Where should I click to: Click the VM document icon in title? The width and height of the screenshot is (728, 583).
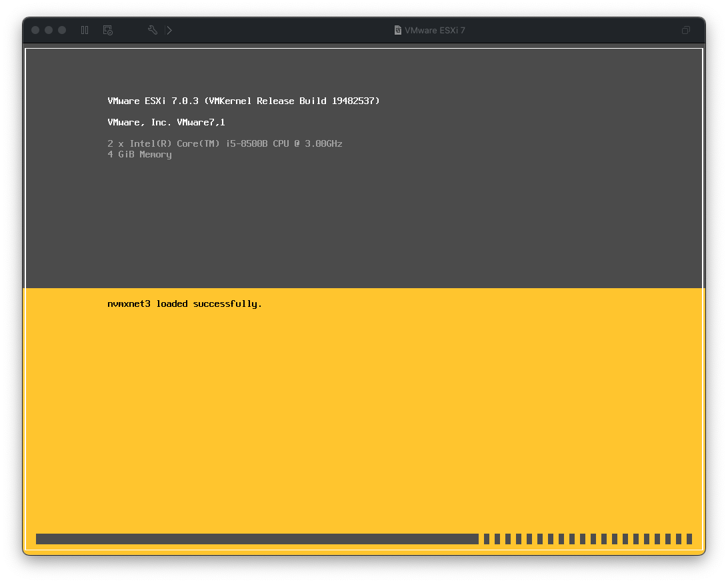coord(398,30)
